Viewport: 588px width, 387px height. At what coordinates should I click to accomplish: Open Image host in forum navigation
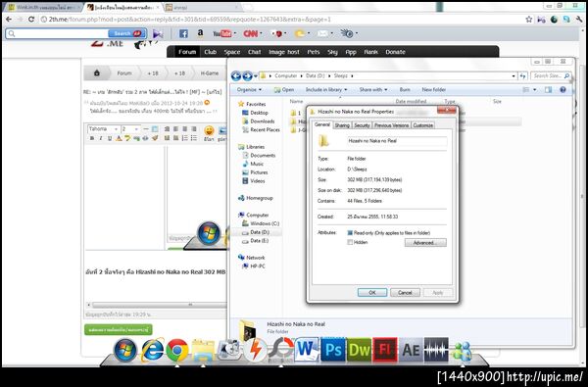point(284,52)
